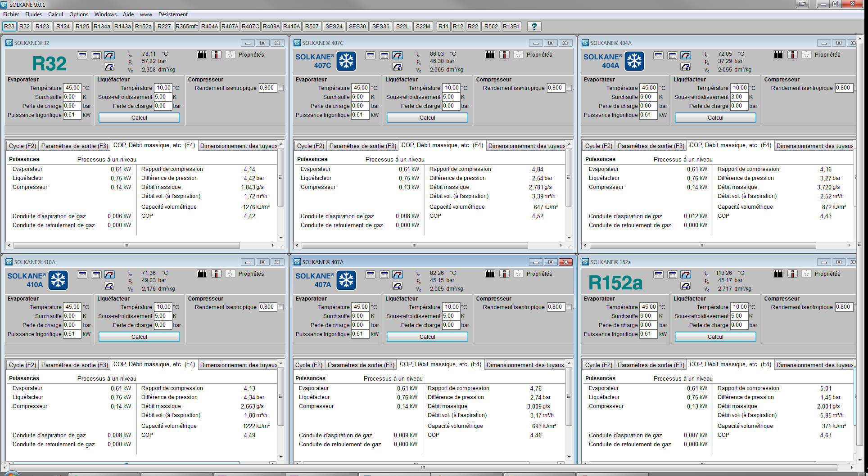Click gas cylinders icon in SOLKANE 407A window

tap(490, 274)
